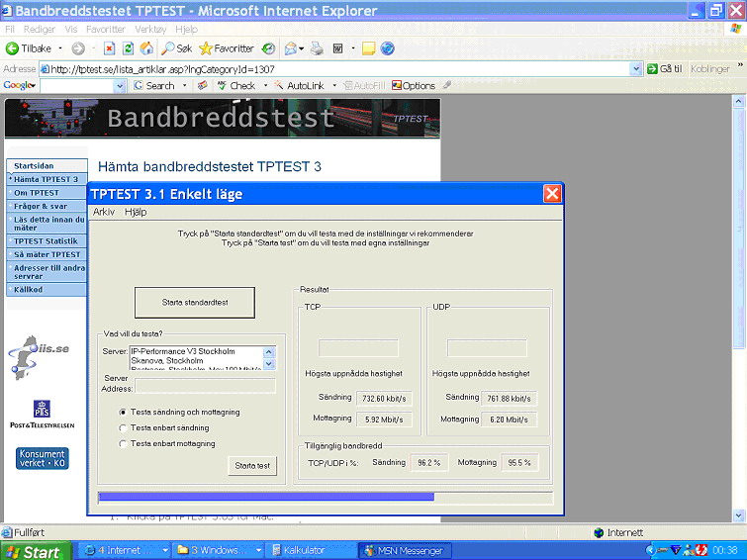This screenshot has width=747, height=560.
Task: Click the Starta test button
Action: click(x=252, y=466)
